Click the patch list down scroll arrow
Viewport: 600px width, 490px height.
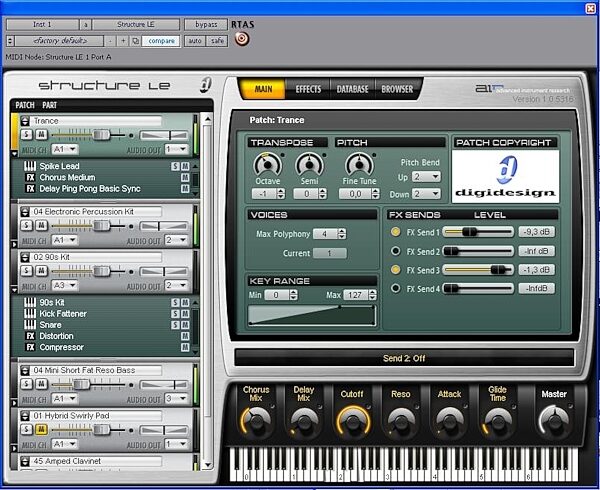(x=207, y=465)
